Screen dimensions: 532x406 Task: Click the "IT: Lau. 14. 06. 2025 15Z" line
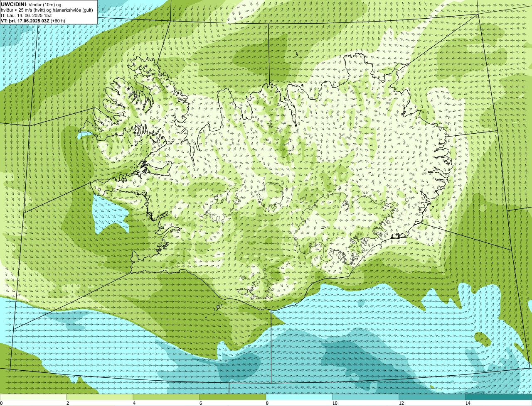click(x=26, y=15)
